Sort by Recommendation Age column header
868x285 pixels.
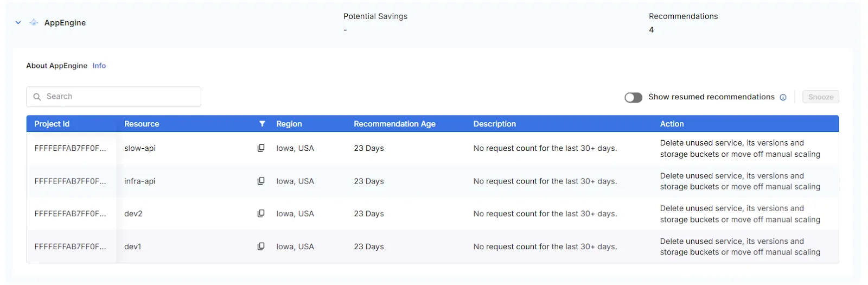pyautogui.click(x=394, y=124)
